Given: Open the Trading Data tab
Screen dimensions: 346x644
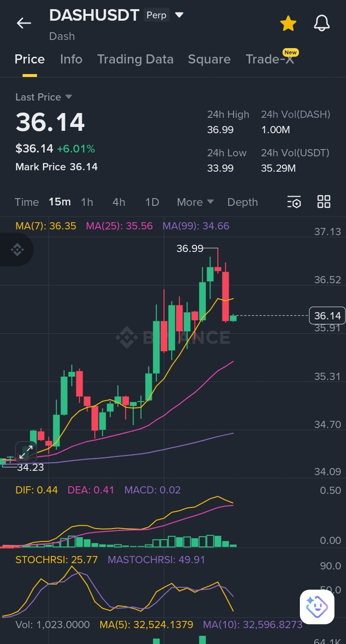Looking at the screenshot, I should tap(135, 59).
